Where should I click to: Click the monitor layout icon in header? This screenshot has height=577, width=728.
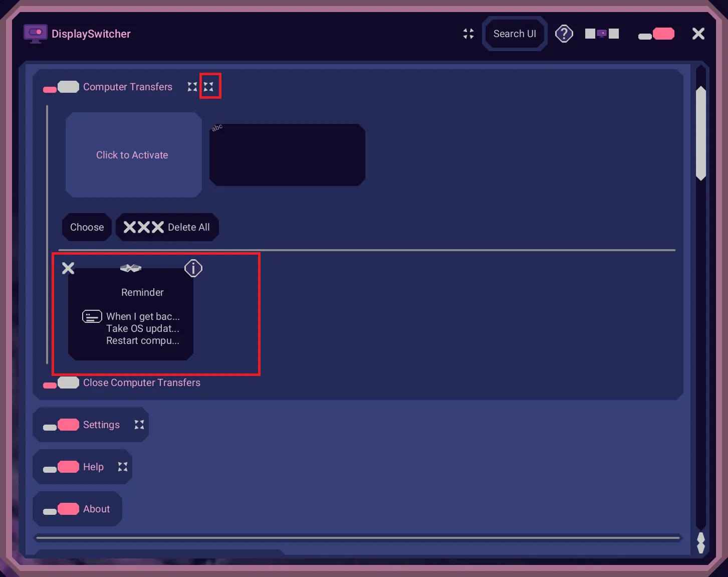pyautogui.click(x=602, y=34)
